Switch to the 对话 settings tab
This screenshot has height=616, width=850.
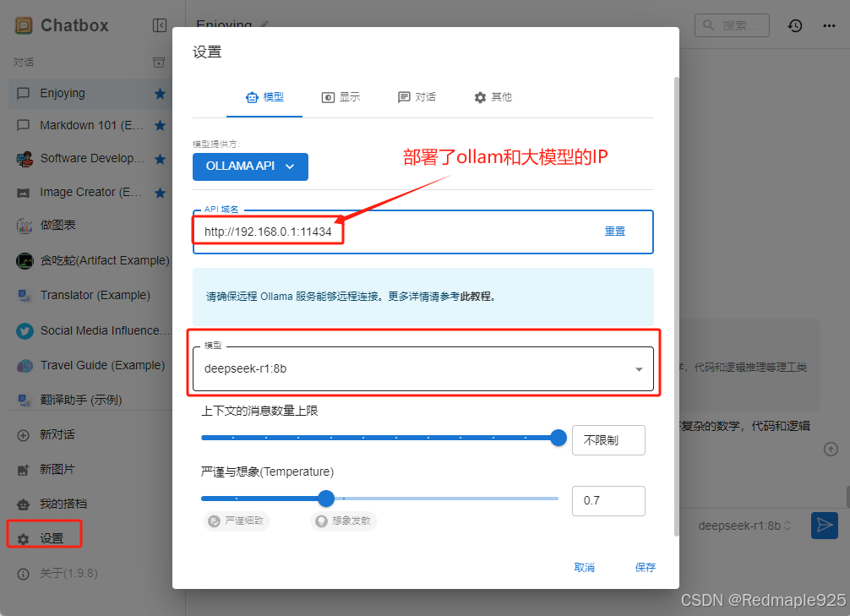(x=417, y=97)
